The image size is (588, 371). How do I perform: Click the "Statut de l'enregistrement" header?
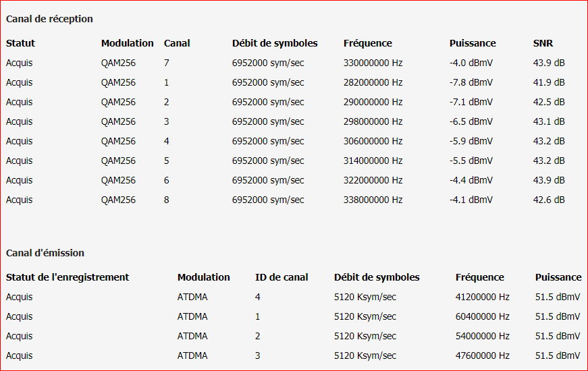68,277
